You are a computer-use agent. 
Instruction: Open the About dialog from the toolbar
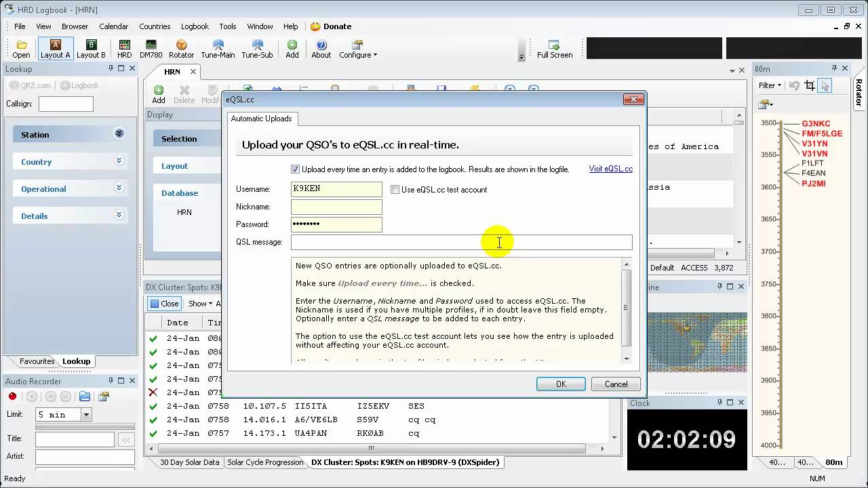[x=321, y=49]
